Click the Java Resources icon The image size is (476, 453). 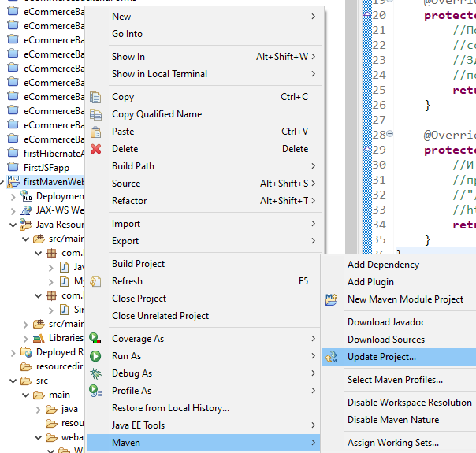pos(26,225)
